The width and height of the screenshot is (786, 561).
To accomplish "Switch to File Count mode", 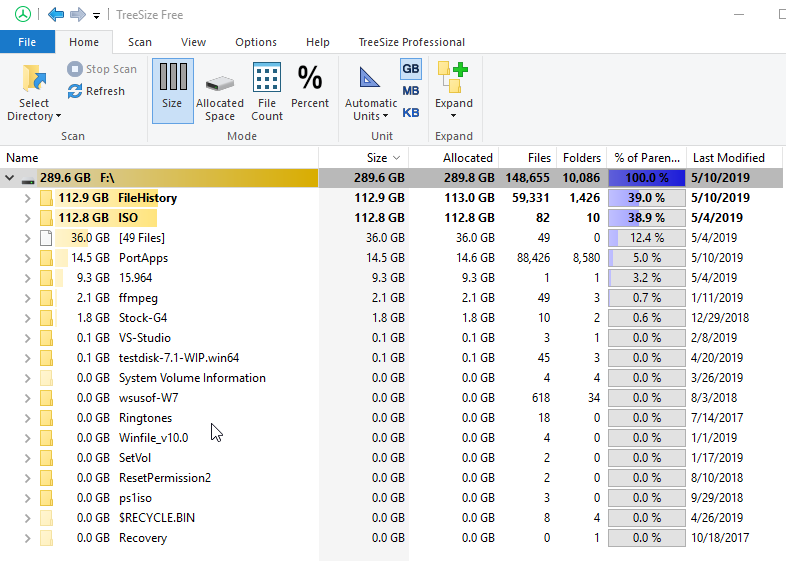I will [x=267, y=91].
